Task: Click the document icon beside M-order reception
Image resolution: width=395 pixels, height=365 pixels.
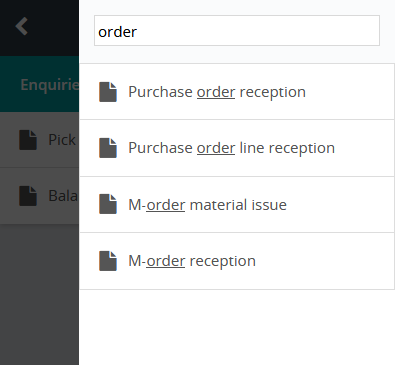Action: [108, 261]
